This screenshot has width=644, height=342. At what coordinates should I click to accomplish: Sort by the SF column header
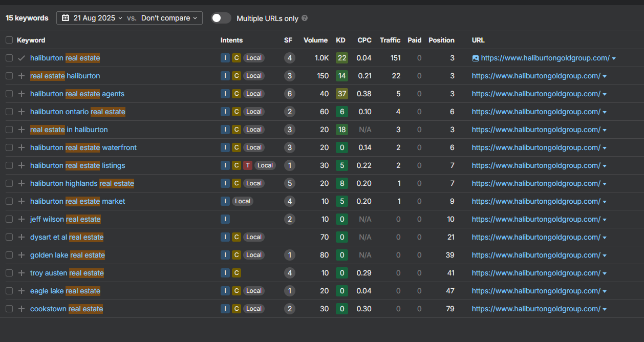pos(288,40)
